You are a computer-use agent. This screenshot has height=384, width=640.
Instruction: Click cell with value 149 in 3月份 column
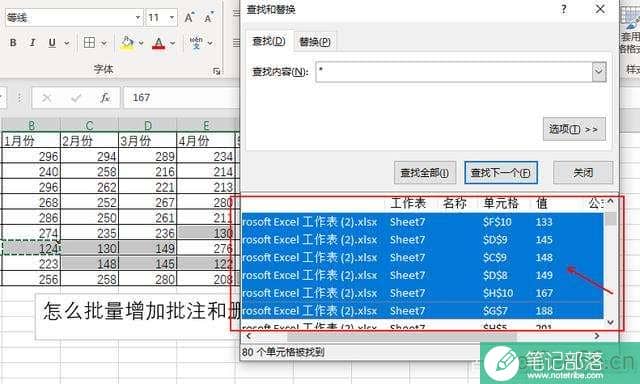[x=148, y=248]
